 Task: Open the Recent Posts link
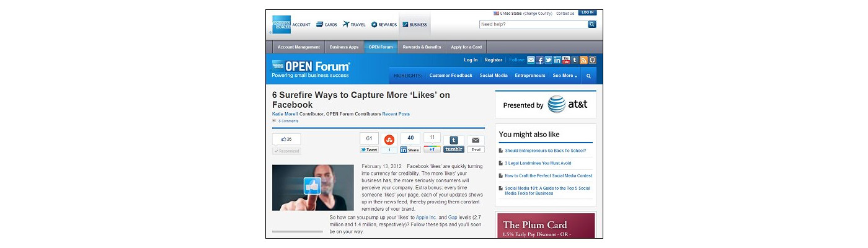coord(396,114)
